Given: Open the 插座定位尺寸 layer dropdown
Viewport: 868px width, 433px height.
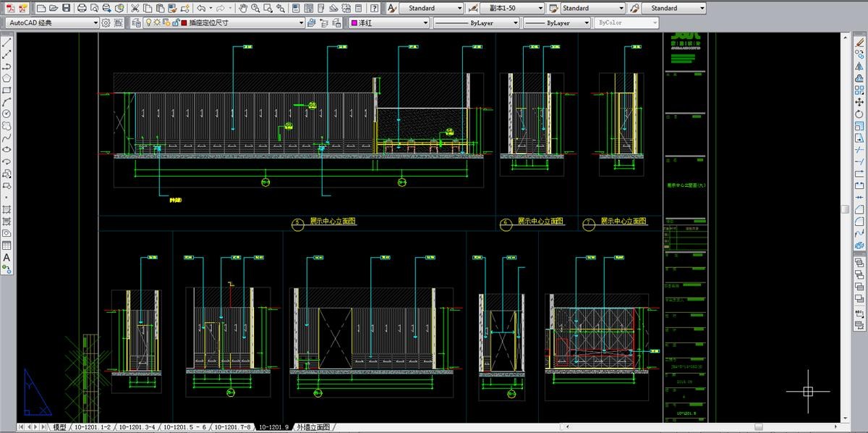Looking at the screenshot, I should point(302,22).
